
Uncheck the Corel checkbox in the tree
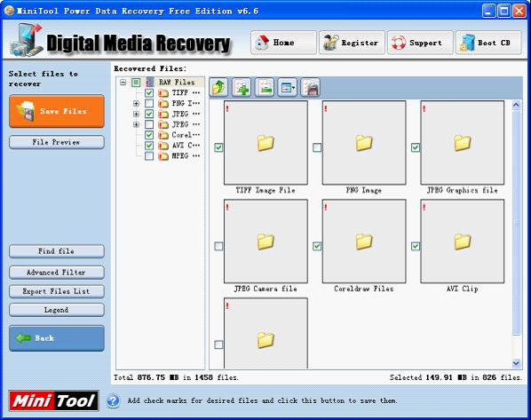click(x=149, y=135)
